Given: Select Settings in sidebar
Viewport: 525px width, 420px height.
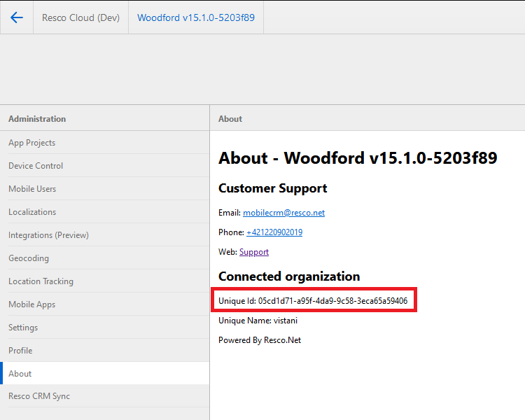Looking at the screenshot, I should coord(23,328).
